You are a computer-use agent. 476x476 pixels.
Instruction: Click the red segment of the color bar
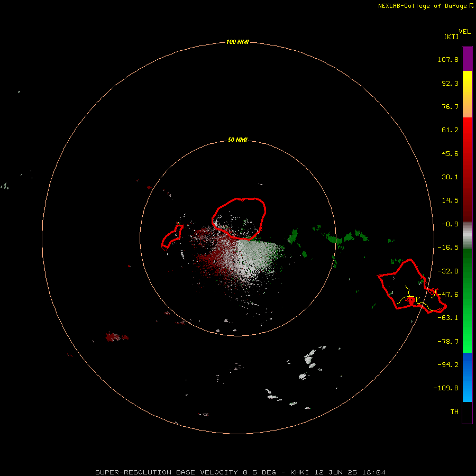467,169
